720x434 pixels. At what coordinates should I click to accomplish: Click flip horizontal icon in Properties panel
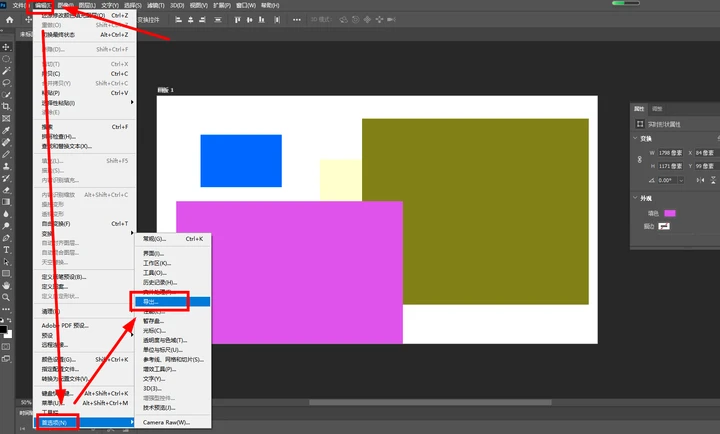coord(700,180)
